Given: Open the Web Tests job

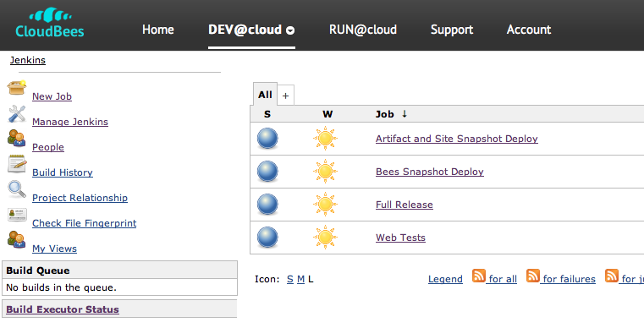Looking at the screenshot, I should tap(400, 238).
